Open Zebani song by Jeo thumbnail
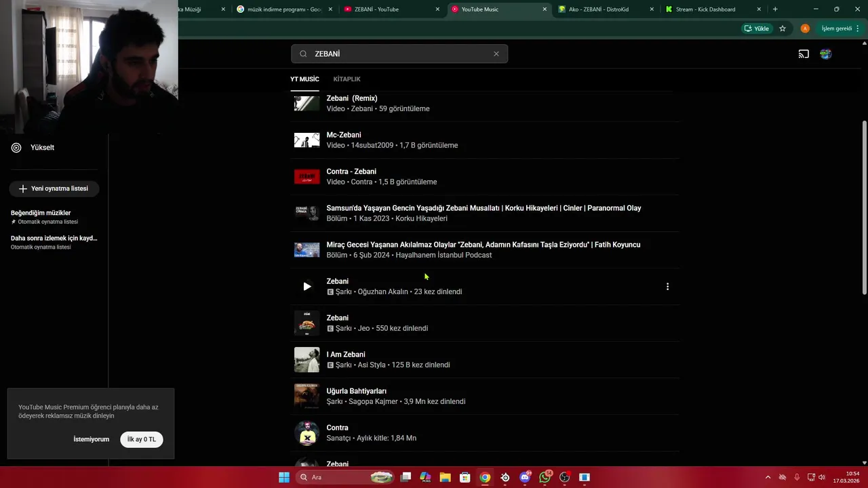 307,323
